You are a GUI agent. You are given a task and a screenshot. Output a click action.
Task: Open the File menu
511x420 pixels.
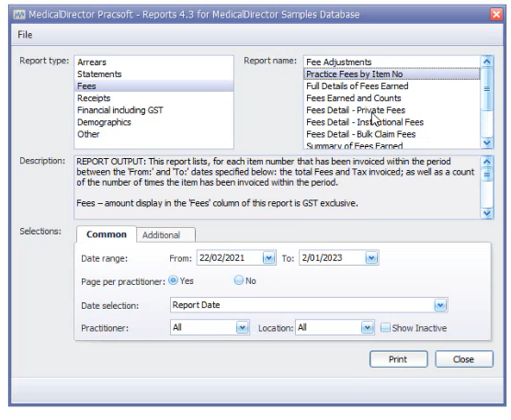[25, 35]
